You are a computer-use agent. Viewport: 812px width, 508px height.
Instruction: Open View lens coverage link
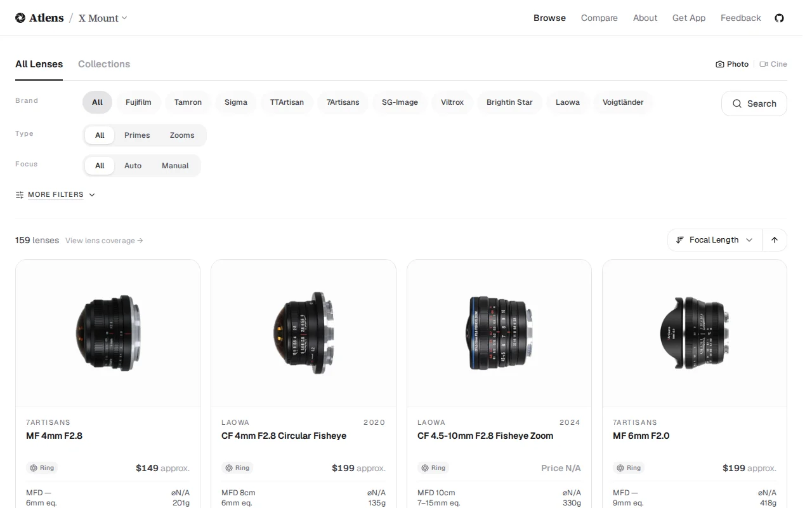tap(104, 241)
